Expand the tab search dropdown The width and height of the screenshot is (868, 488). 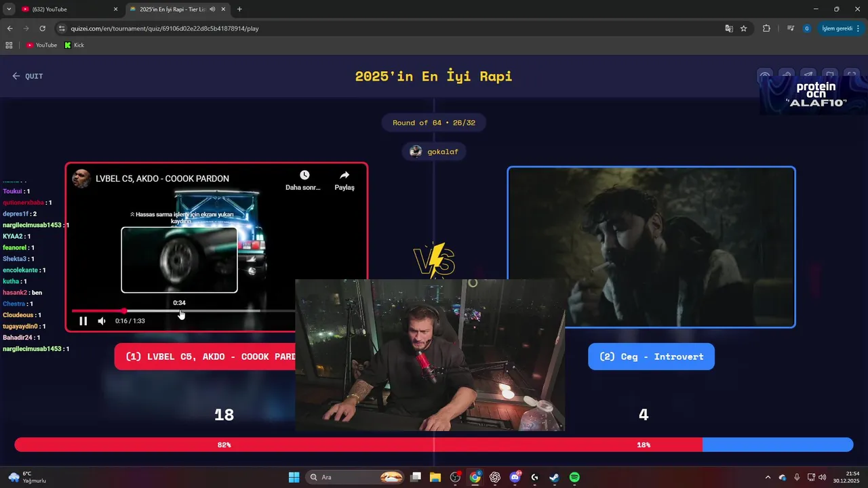pyautogui.click(x=9, y=9)
